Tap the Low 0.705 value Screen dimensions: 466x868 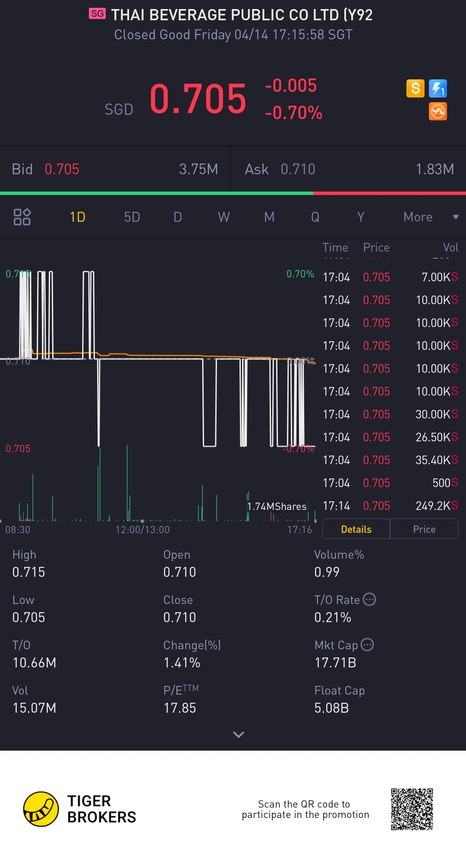(28, 617)
